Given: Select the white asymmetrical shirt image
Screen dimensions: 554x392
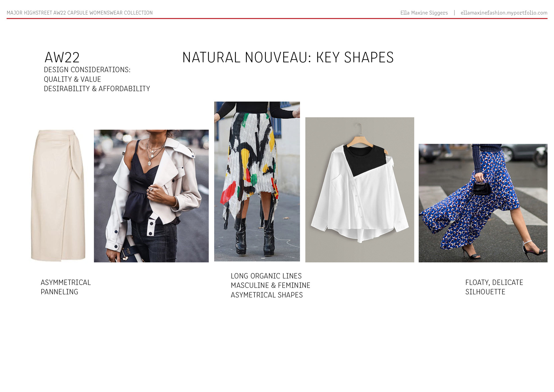Looking at the screenshot, I should 360,190.
